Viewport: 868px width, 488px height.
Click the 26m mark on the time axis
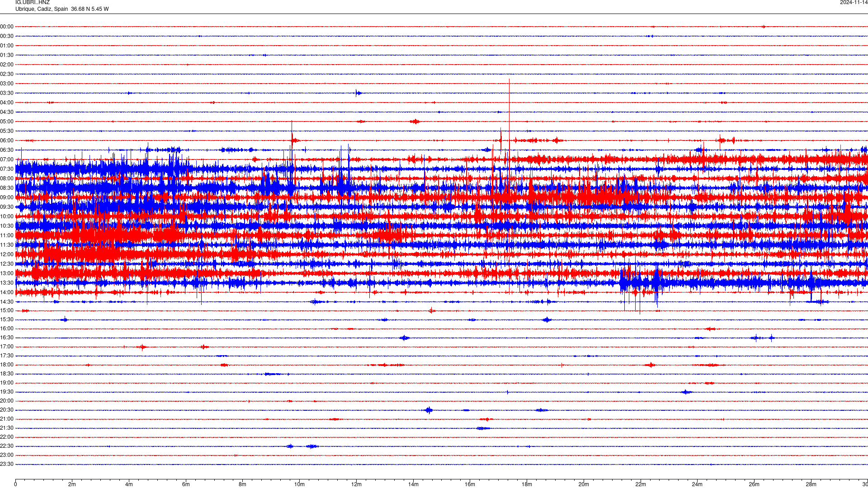(754, 484)
